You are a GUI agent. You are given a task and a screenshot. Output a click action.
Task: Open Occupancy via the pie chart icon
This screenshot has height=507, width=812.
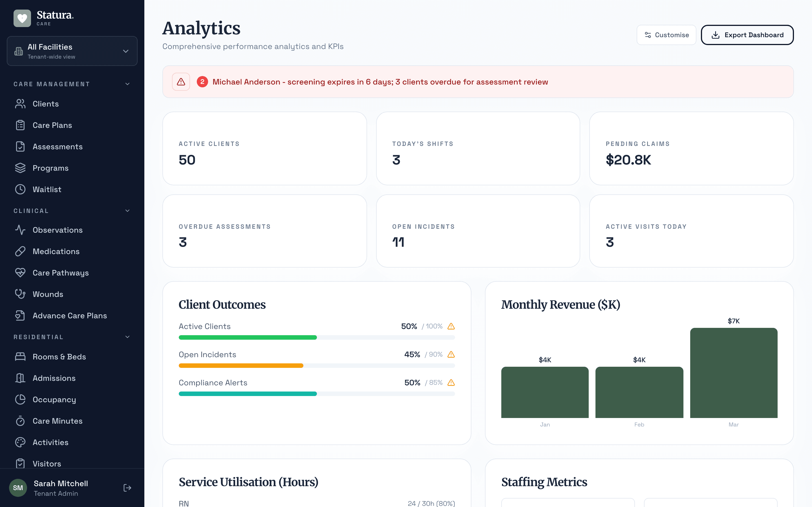tap(20, 399)
